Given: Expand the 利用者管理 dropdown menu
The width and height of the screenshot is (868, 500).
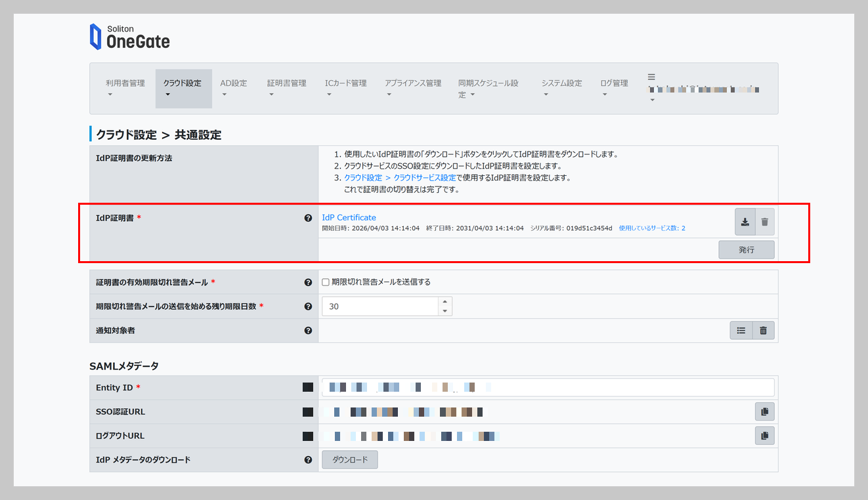Looking at the screenshot, I should (x=125, y=89).
